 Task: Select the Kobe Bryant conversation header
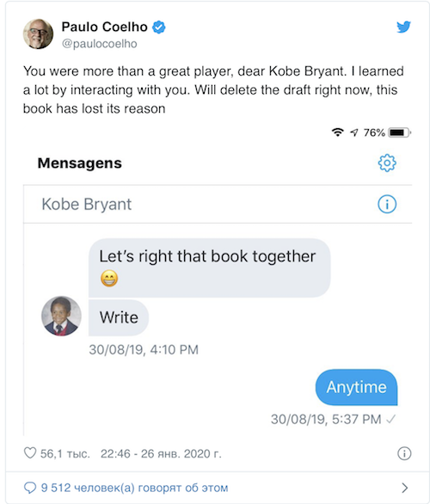click(218, 204)
